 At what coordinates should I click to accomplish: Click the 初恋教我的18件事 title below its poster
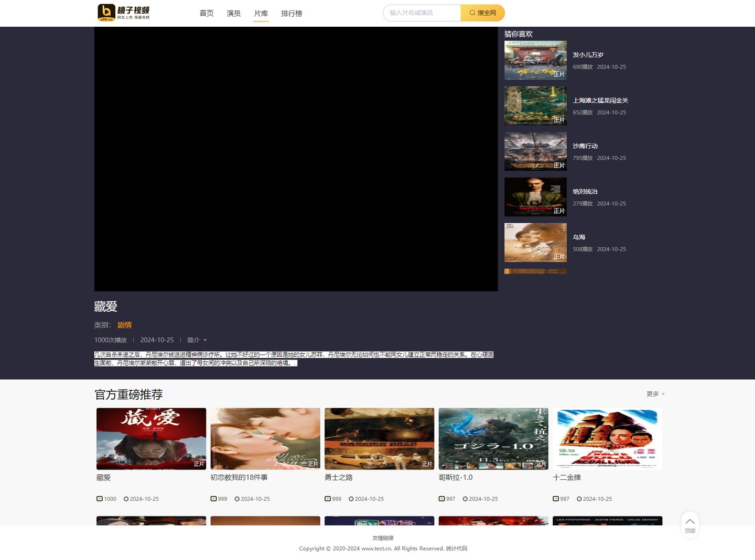click(x=239, y=477)
